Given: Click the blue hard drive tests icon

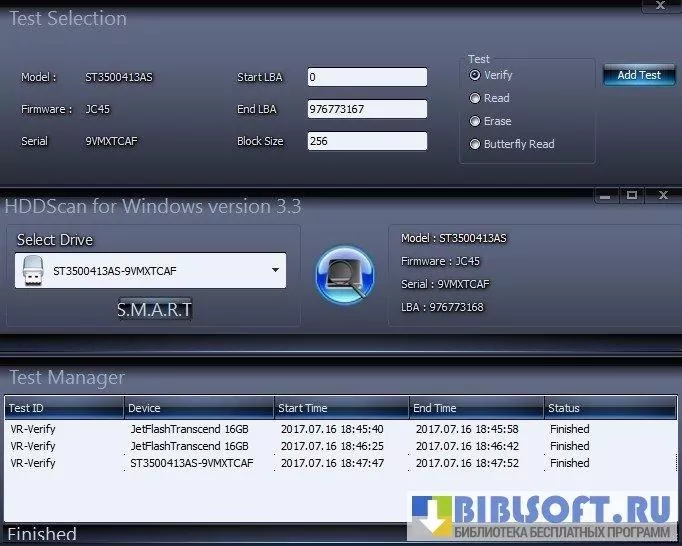Looking at the screenshot, I should [344, 274].
